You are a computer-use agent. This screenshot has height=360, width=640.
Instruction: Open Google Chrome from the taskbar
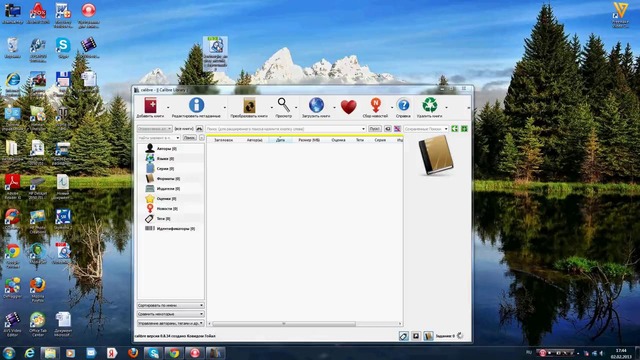(x=174, y=353)
